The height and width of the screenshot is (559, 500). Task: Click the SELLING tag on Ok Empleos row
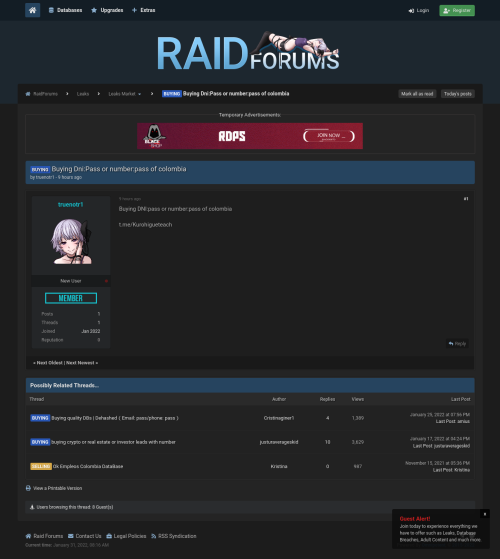41,466
